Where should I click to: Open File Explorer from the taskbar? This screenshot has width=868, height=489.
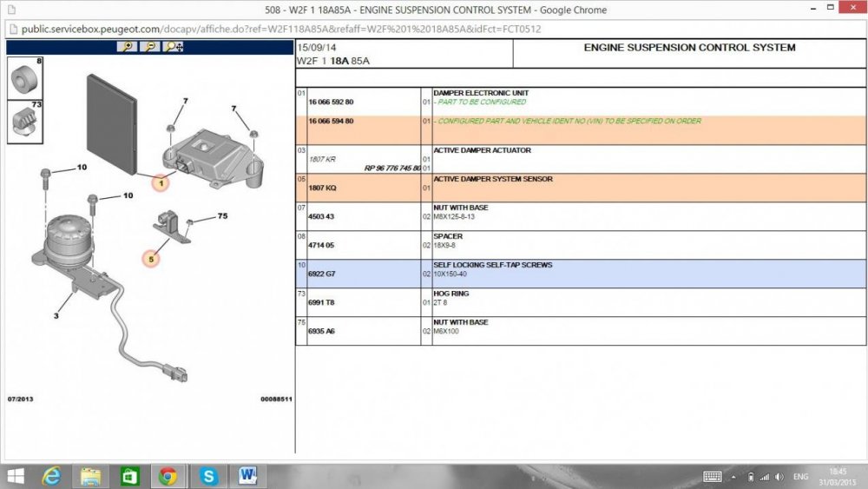pyautogui.click(x=90, y=476)
